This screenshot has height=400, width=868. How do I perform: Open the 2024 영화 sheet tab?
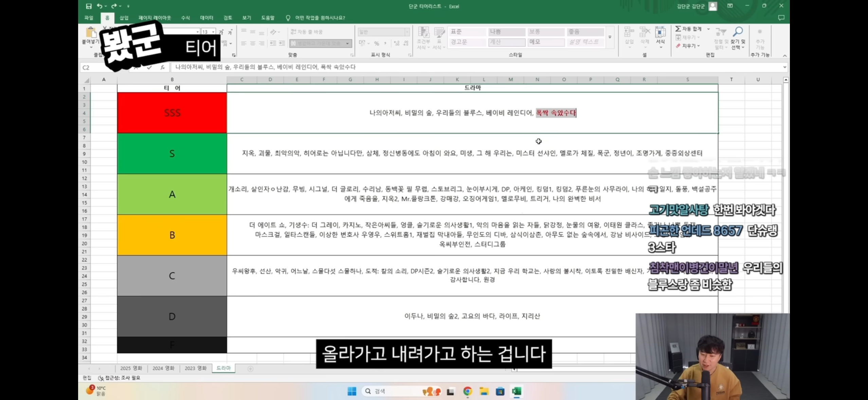pos(163,368)
